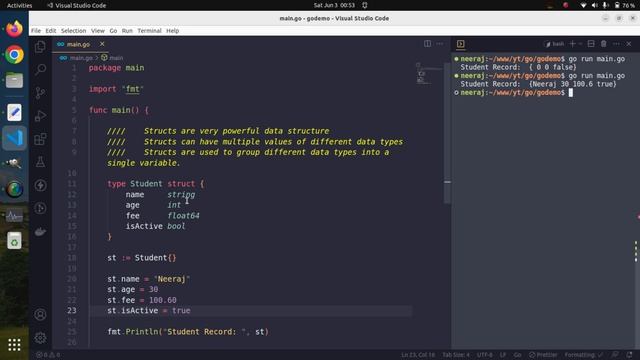Image resolution: width=640 pixels, height=360 pixels.
Task: Open the Go menu
Action: [x=113, y=31]
